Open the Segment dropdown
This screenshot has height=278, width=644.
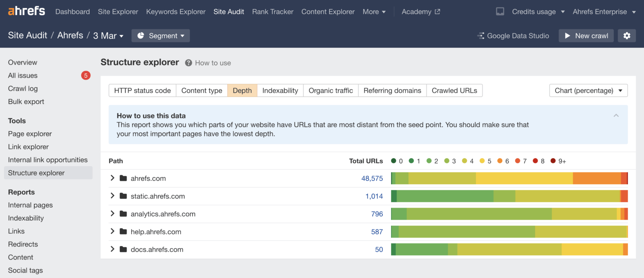point(161,36)
